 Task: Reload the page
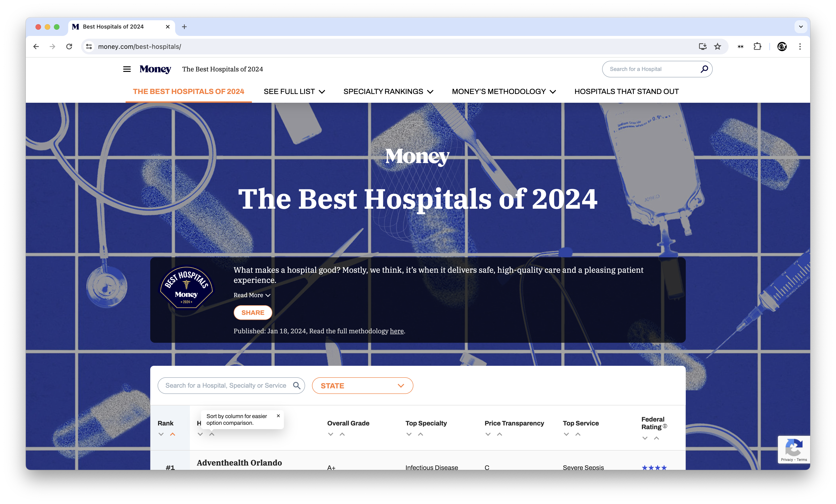coord(69,47)
